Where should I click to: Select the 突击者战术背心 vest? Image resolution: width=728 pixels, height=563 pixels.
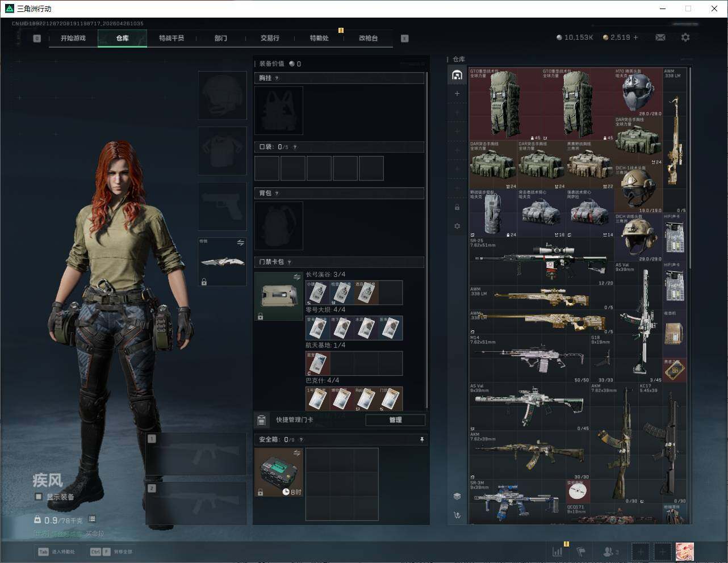542,214
